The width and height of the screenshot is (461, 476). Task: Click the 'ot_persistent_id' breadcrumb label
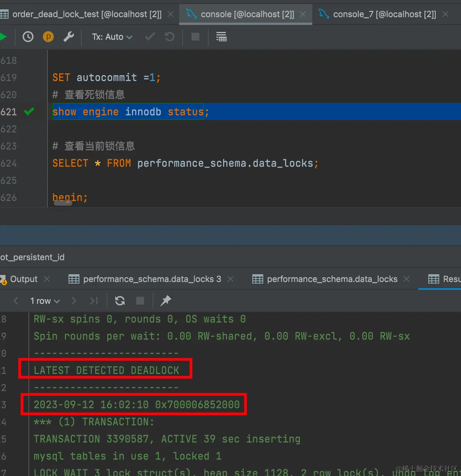pyautogui.click(x=32, y=257)
